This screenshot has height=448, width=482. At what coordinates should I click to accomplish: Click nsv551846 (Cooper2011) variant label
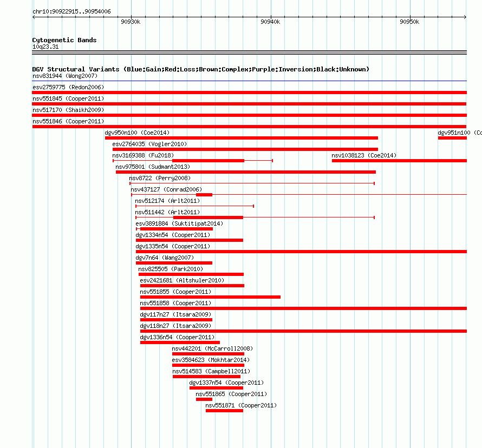[x=68, y=121]
